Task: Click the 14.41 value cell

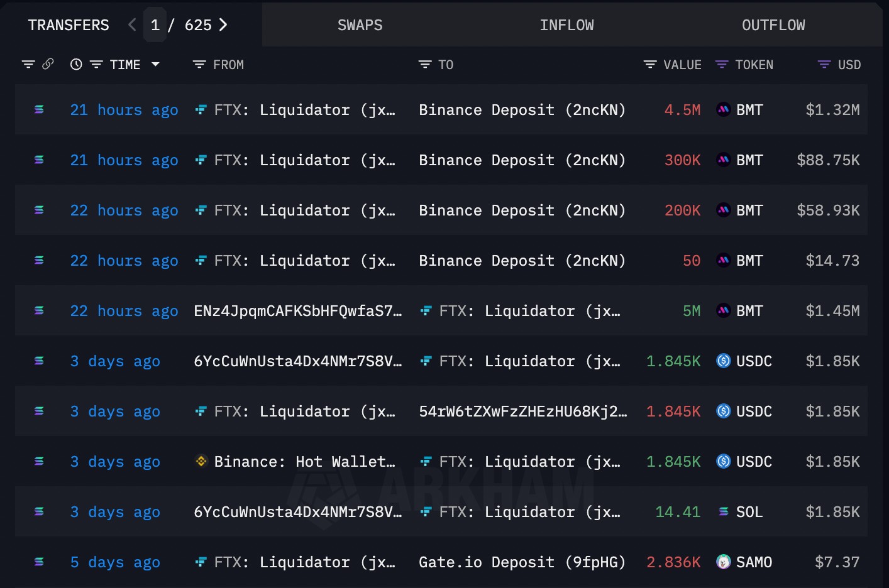Action: 678,512
